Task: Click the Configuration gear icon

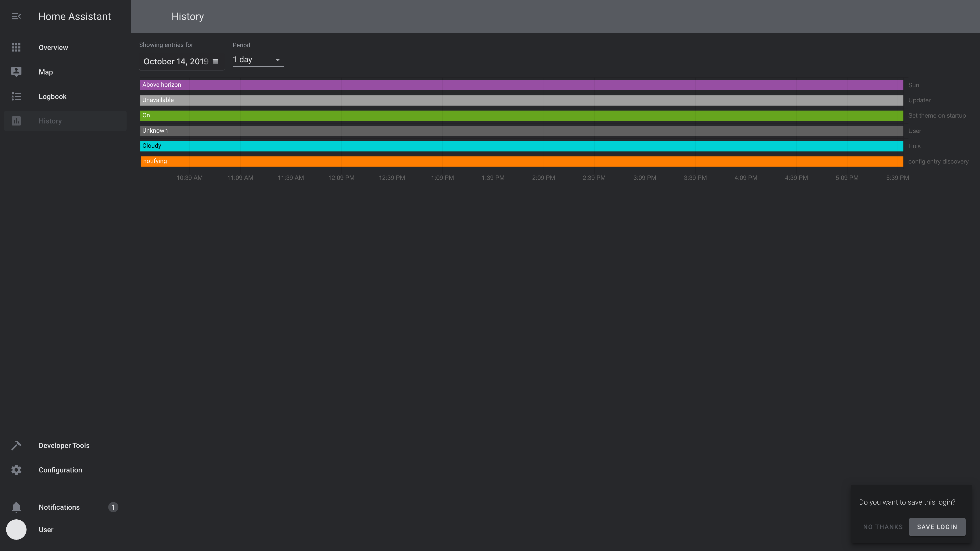Action: coord(16,470)
